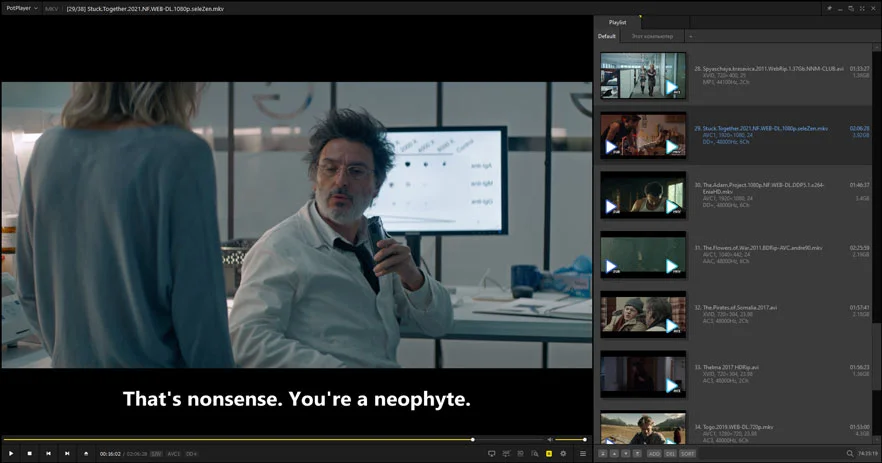The image size is (882, 463).
Task: Click the total playlist duration 74:39:19
Action: click(x=868, y=453)
